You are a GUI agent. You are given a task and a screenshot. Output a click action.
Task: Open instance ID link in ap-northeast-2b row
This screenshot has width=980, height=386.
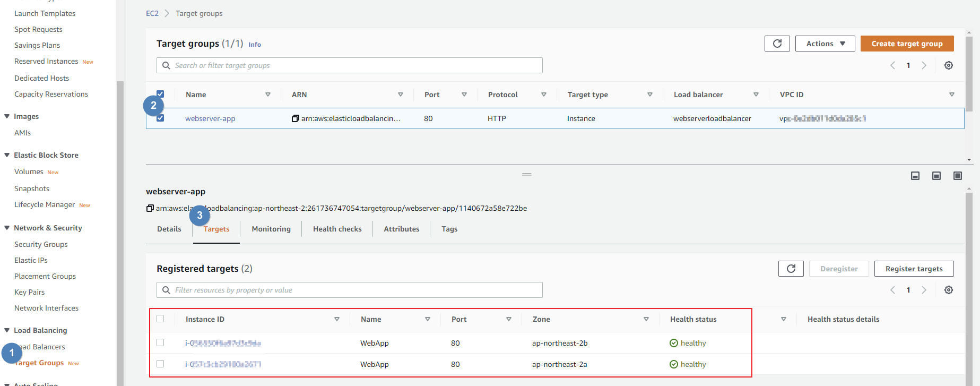(x=223, y=343)
